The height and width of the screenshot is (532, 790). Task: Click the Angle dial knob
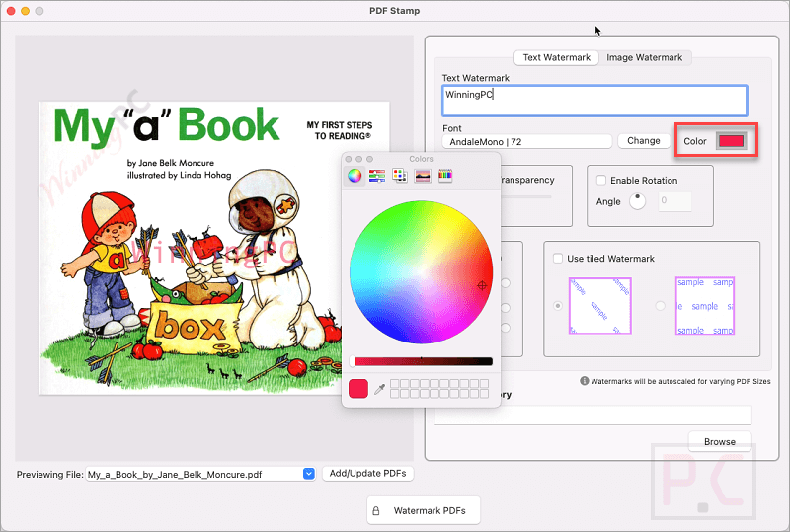tap(637, 201)
